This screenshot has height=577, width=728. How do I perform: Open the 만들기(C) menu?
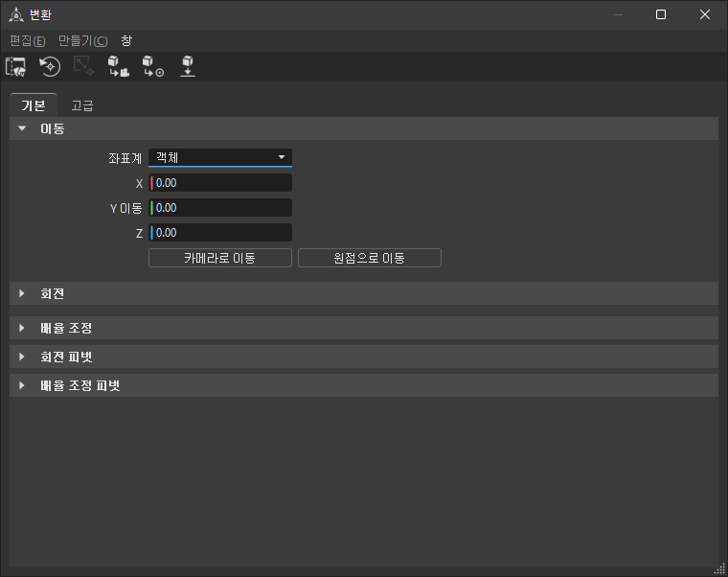tap(82, 41)
